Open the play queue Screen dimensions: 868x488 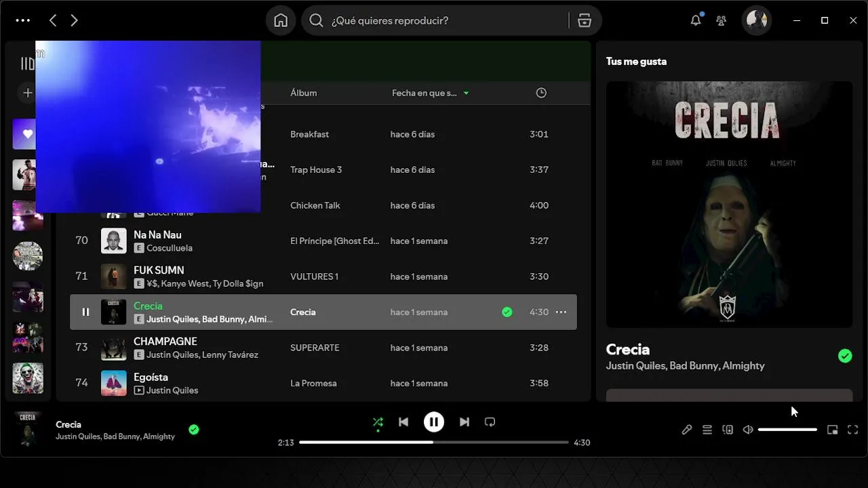point(707,430)
